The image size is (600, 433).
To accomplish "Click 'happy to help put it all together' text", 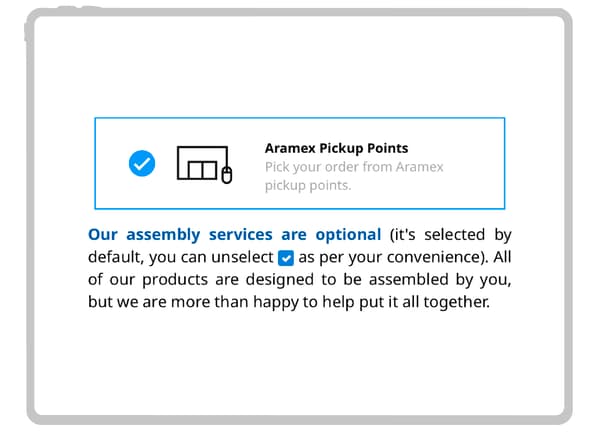I will click(371, 302).
